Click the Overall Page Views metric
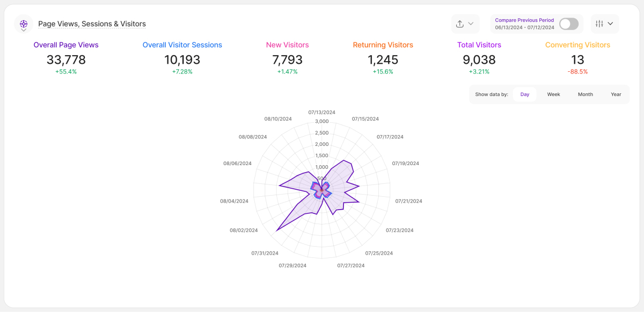 click(66, 45)
